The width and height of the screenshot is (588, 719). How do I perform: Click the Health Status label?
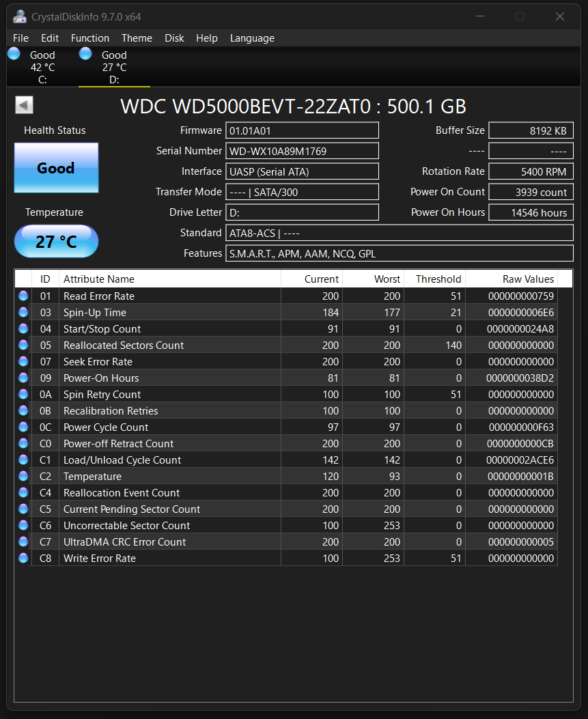click(x=55, y=130)
